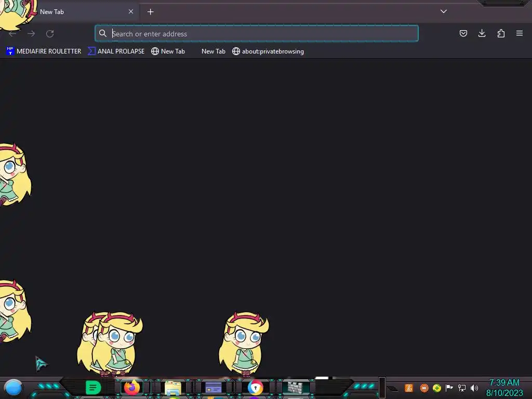Open the Start orb button
Image resolution: width=532 pixels, height=399 pixels.
[14, 388]
